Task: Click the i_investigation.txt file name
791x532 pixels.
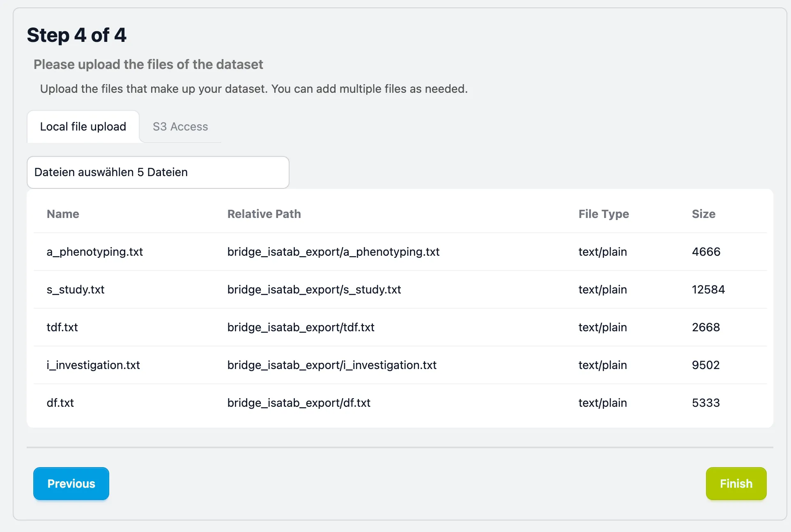Action: [93, 365]
